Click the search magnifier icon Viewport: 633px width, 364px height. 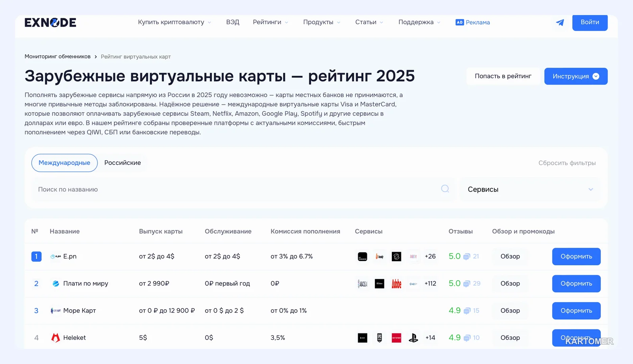(445, 189)
